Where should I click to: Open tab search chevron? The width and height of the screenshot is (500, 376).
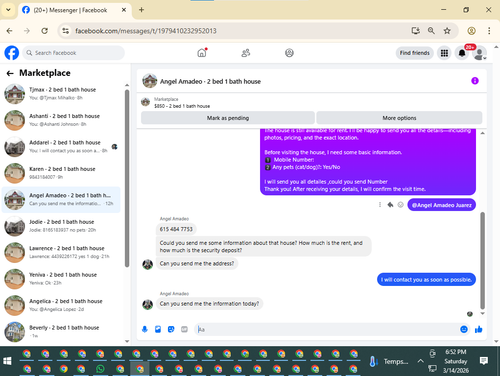click(x=8, y=10)
